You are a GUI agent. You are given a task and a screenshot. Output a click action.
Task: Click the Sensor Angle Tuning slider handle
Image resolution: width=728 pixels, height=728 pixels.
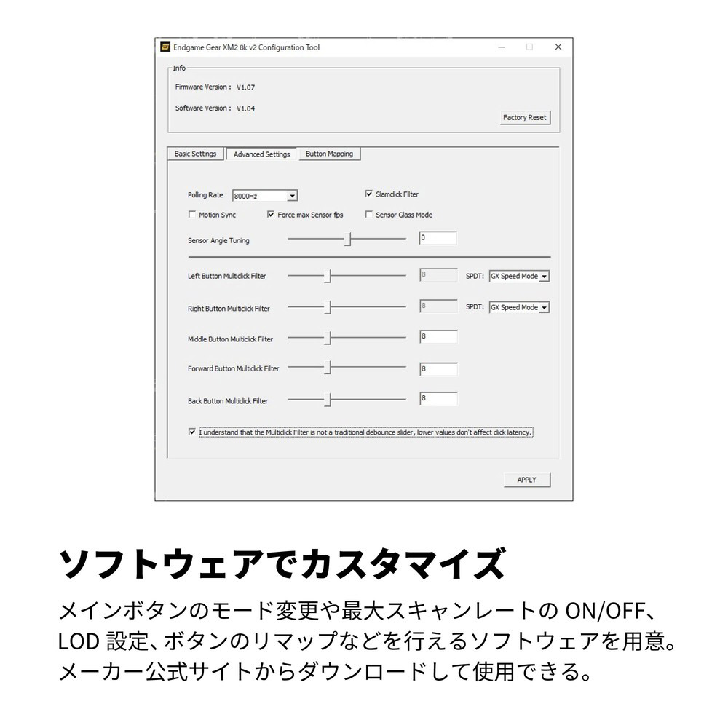coord(348,240)
